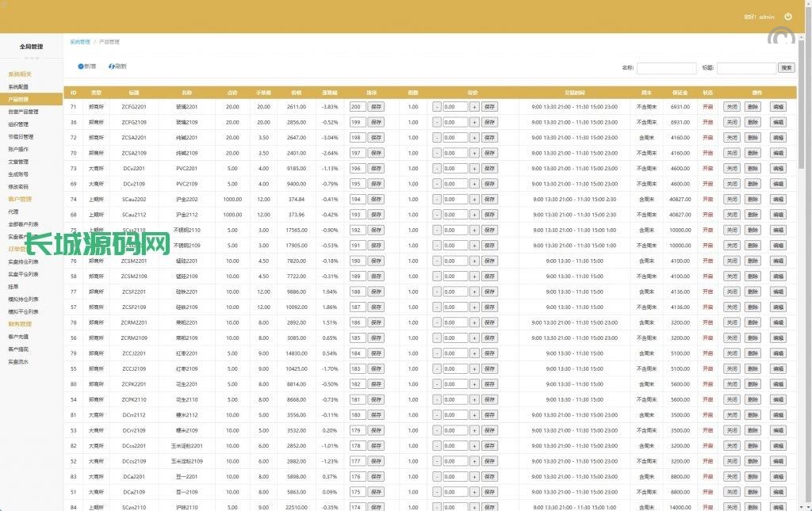Save sort order 200 for ZCFG2201
This screenshot has width=812, height=511.
pyautogui.click(x=376, y=107)
